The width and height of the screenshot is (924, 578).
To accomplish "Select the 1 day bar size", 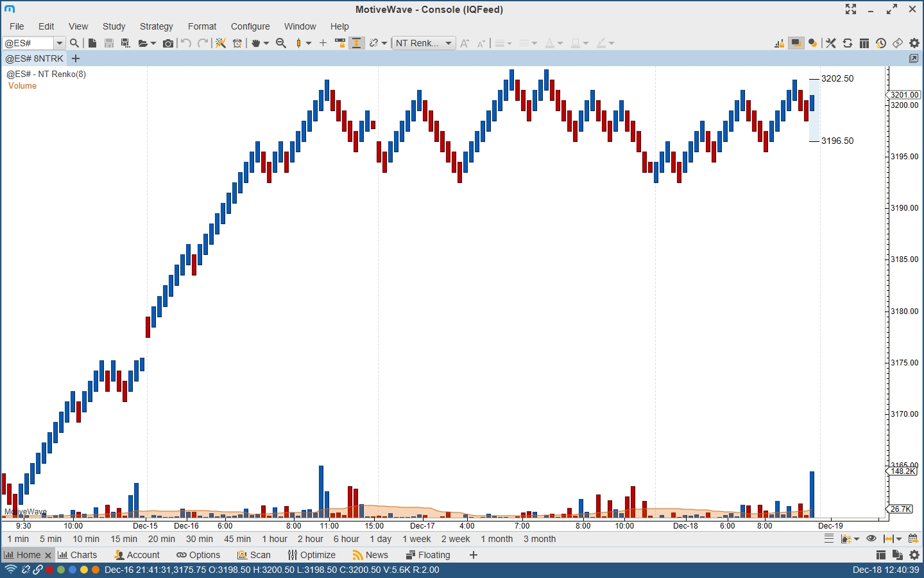I will pyautogui.click(x=381, y=539).
